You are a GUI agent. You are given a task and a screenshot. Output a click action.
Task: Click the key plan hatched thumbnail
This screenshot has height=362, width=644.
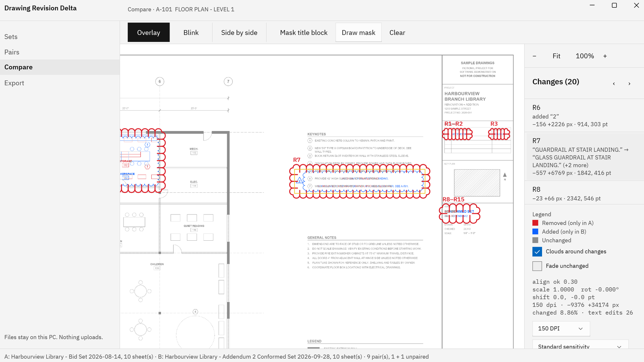click(477, 183)
